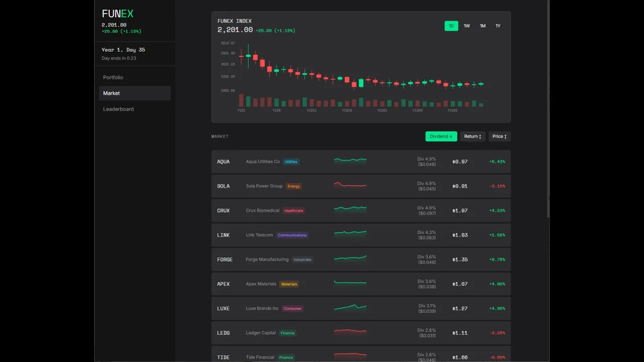Click the Year 1, Day 35 label
Image resolution: width=644 pixels, height=362 pixels.
(x=123, y=50)
